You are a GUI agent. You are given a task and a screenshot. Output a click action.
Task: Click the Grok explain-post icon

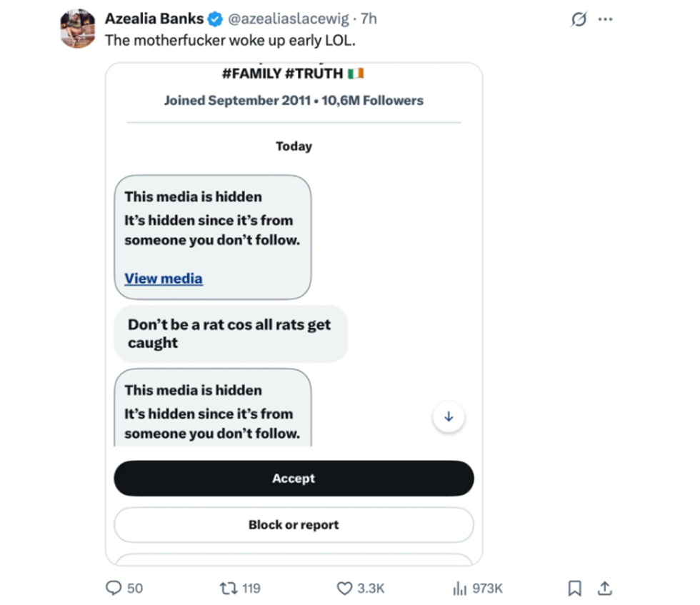579,20
